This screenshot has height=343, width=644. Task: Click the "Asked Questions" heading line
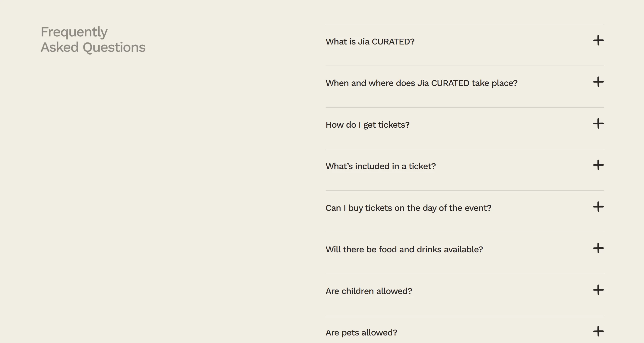coord(93,47)
